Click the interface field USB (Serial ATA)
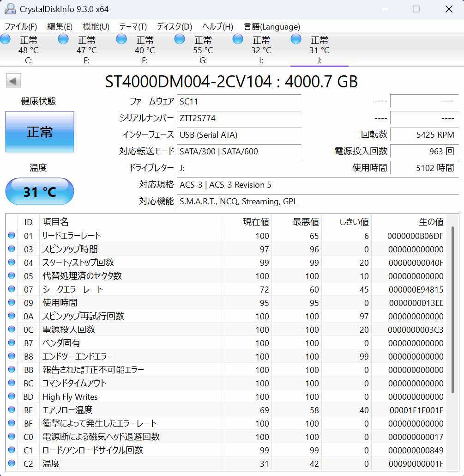Image resolution: width=464 pixels, height=476 pixels. pos(239,135)
